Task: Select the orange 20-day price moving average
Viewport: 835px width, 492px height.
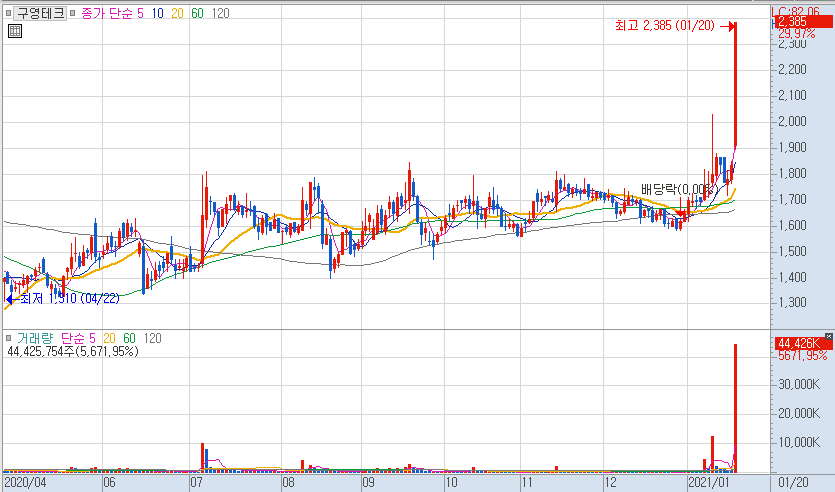Action: coord(177,13)
